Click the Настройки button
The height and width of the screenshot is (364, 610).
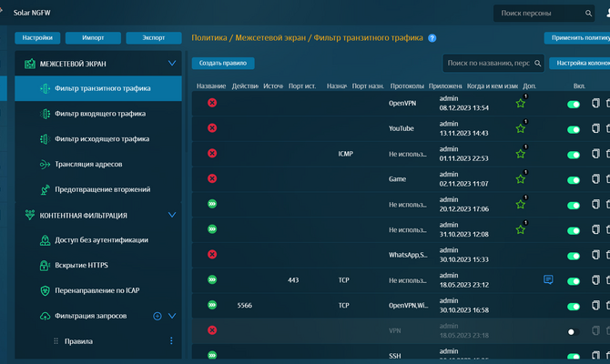point(37,37)
